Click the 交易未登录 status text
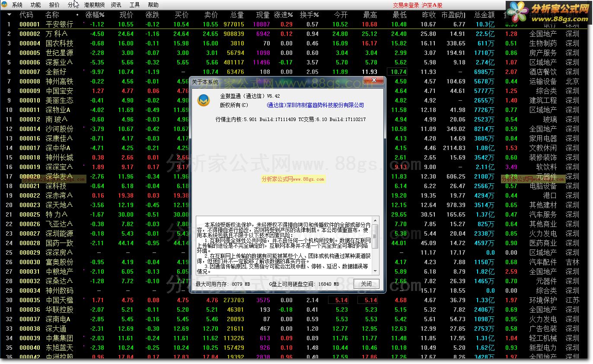Screen dimensions: 593x364 (406, 6)
